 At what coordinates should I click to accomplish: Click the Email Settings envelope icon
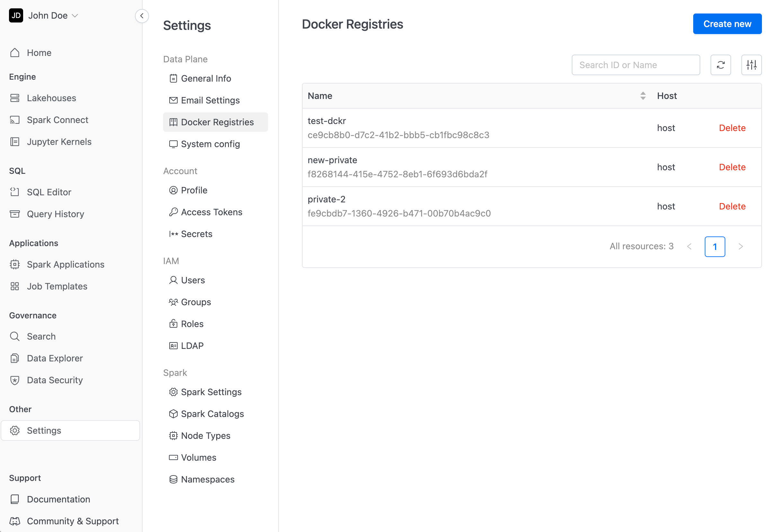[x=173, y=100]
